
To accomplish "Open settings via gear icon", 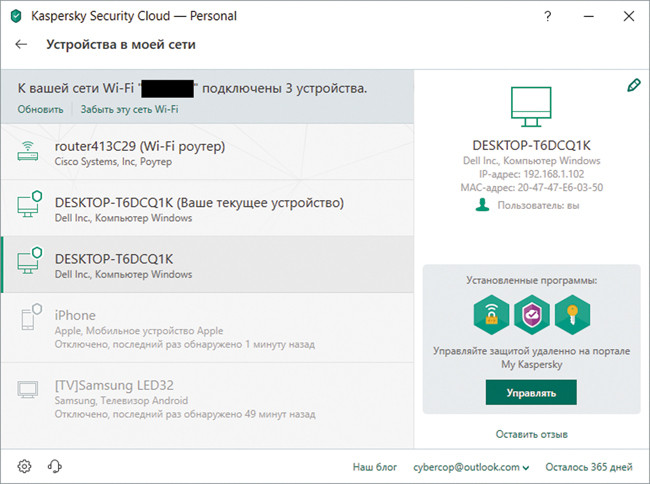I will coord(24,466).
